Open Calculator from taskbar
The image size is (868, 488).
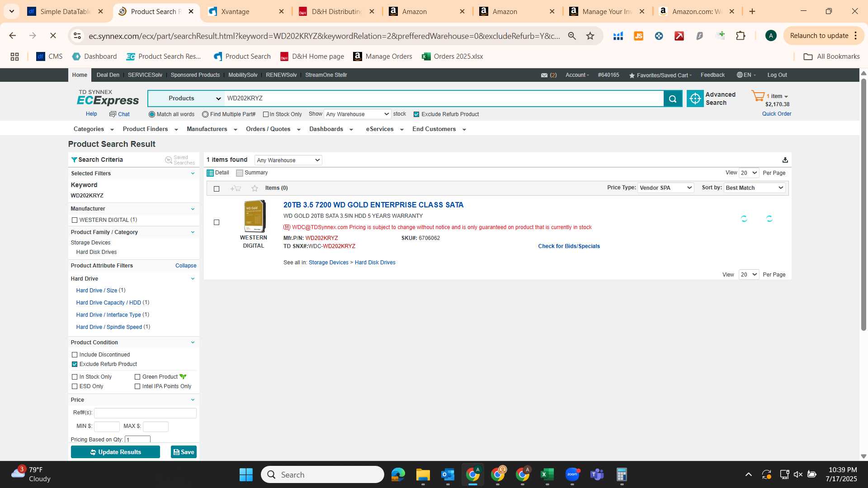pos(622,475)
